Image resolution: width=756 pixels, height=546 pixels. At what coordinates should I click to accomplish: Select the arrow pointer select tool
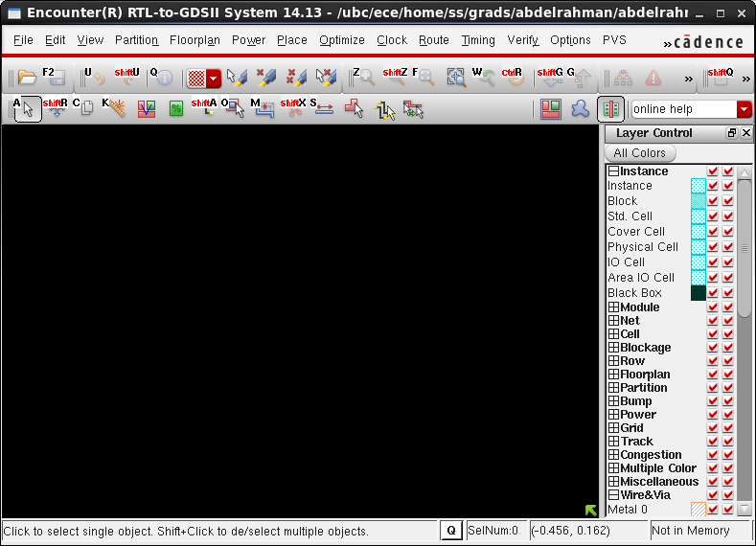28,108
